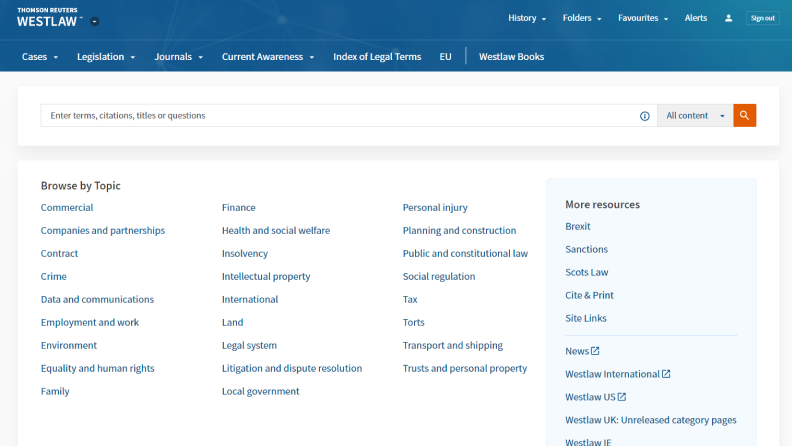Open the Brexit resource link
This screenshot has height=446, width=792.
click(578, 227)
